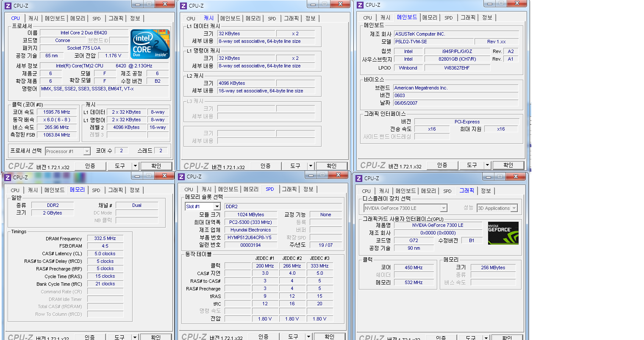Click the chipset value i945P/PL/G/GZ

pyautogui.click(x=458, y=51)
